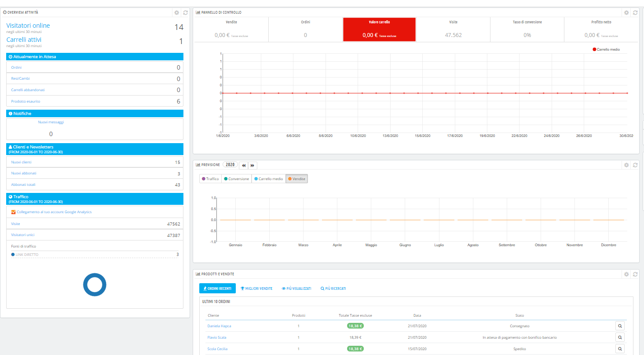Toggle Conversione series in forecast chart
This screenshot has height=355, width=644.
(x=236, y=179)
